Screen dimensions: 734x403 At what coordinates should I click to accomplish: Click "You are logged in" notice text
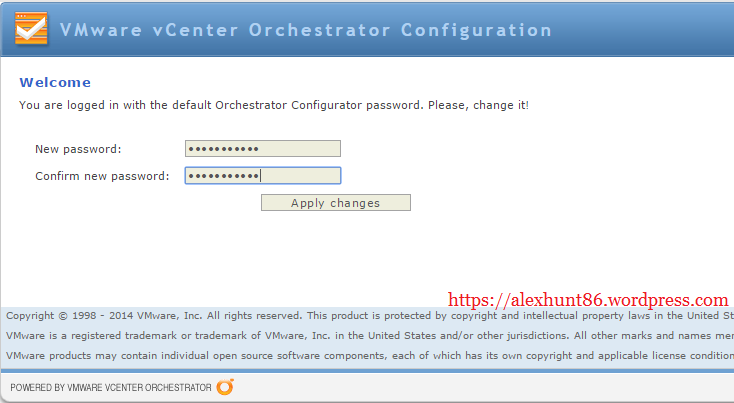[80, 104]
